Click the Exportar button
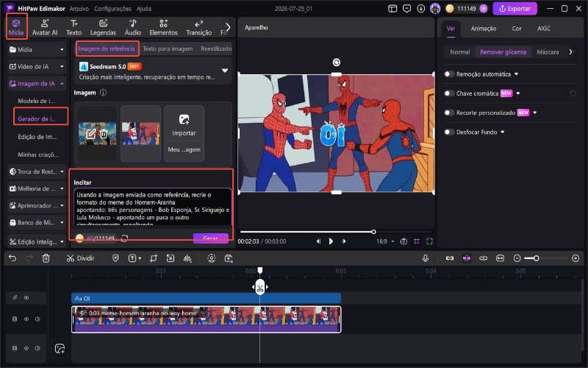 coord(515,9)
